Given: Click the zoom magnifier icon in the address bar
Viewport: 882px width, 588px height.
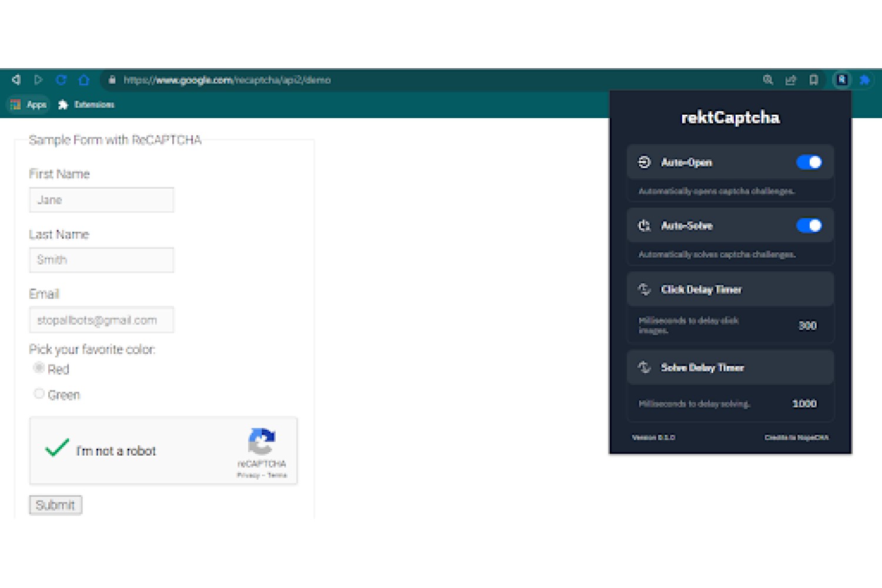Looking at the screenshot, I should click(x=768, y=80).
